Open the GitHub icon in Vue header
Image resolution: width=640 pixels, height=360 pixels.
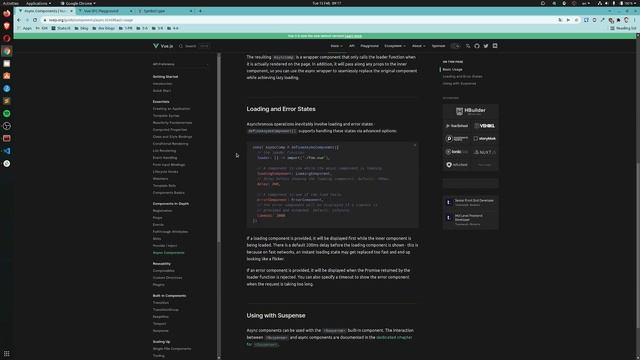tap(477, 46)
